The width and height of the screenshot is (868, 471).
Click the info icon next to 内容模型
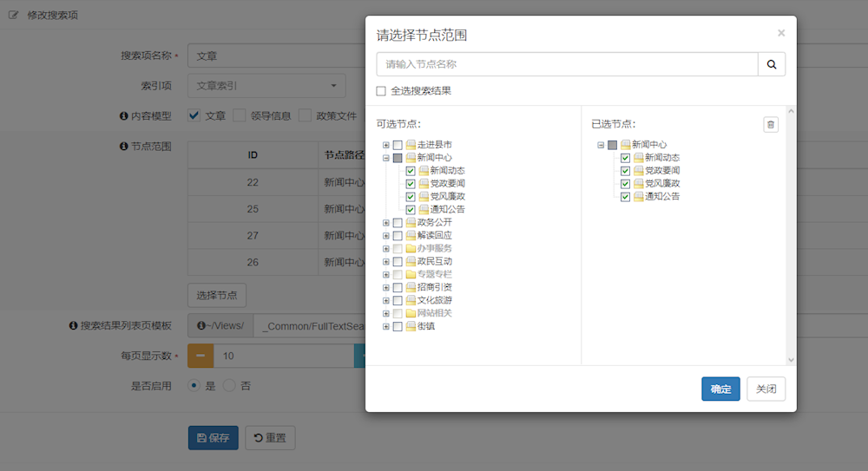pyautogui.click(x=124, y=115)
